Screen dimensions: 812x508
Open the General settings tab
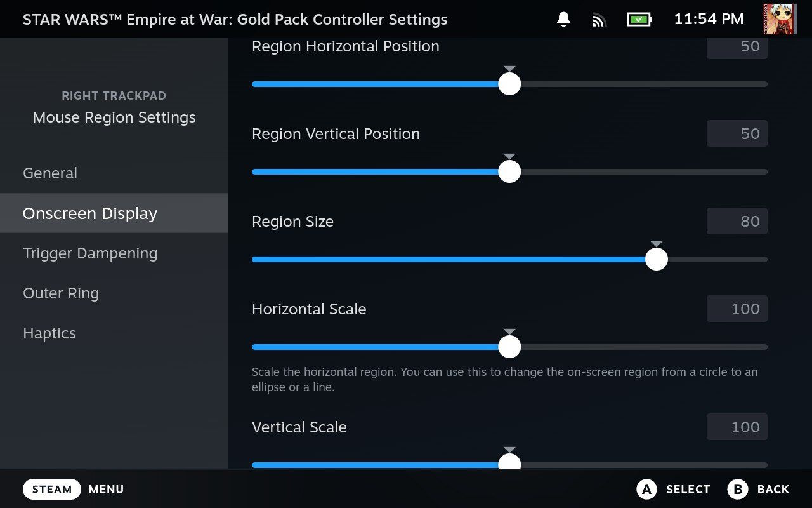click(50, 173)
